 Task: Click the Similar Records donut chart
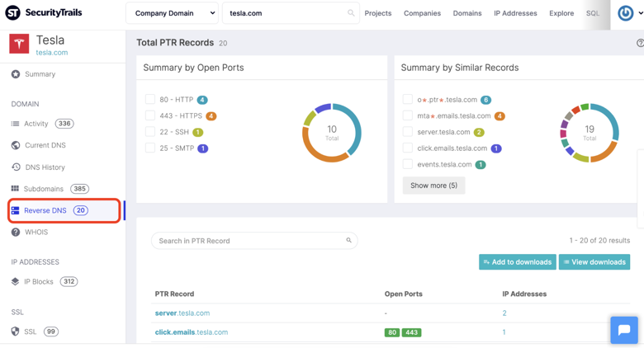[590, 133]
